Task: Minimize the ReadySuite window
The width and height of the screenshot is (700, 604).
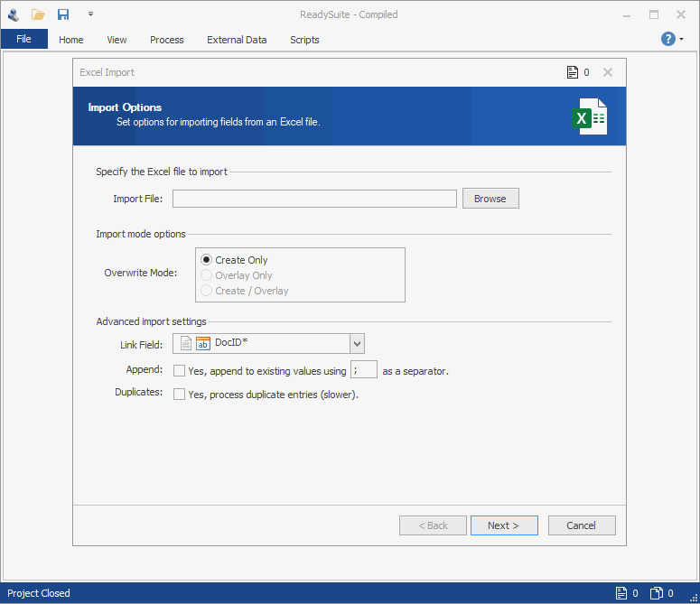Action: point(627,15)
